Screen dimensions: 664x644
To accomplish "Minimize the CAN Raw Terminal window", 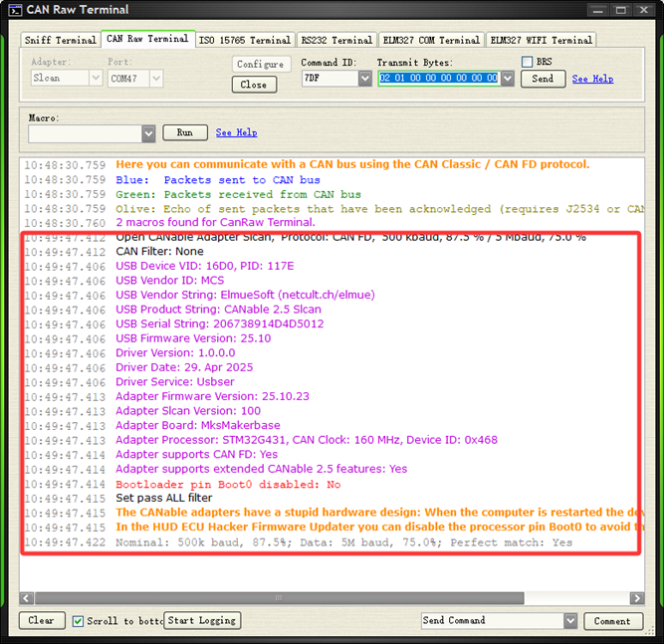I will pos(598,10).
